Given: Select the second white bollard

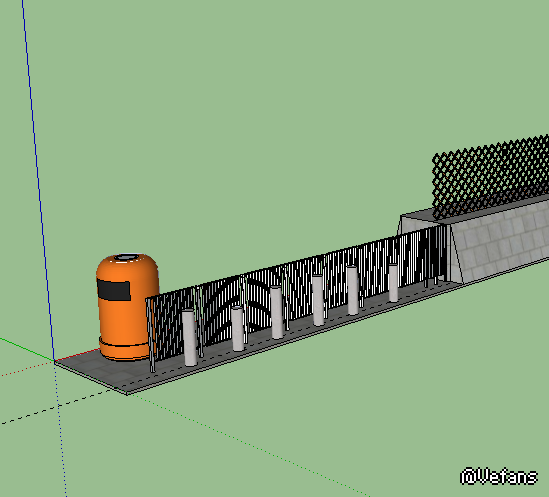Looking at the screenshot, I should 238,329.
